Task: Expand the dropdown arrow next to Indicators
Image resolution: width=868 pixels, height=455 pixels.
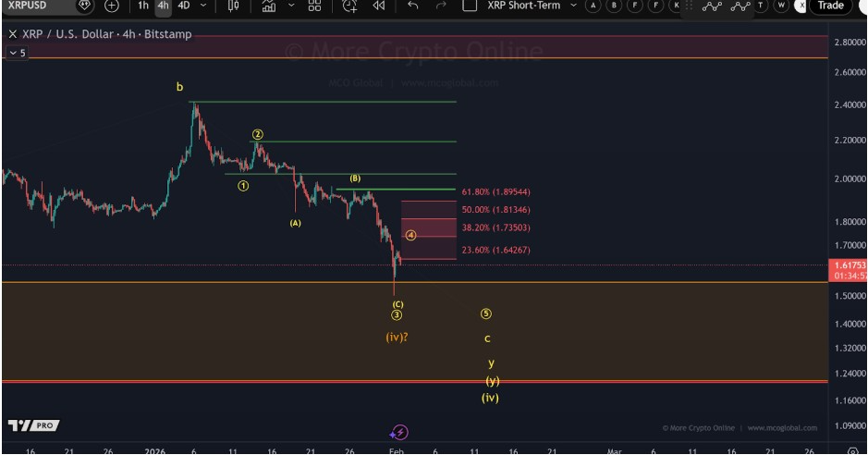Action: coord(291,6)
